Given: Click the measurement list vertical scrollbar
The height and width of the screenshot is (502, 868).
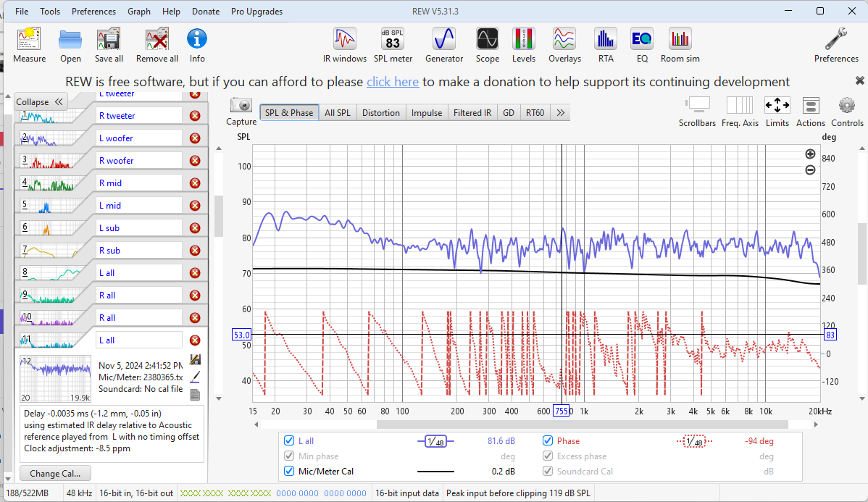Looking at the screenshot, I should pos(218,216).
